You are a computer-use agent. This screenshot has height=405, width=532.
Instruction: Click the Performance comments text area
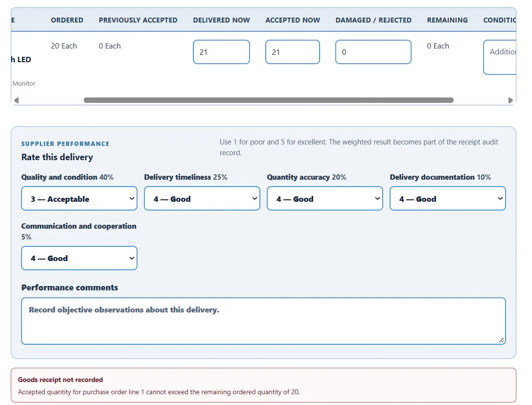tap(263, 321)
